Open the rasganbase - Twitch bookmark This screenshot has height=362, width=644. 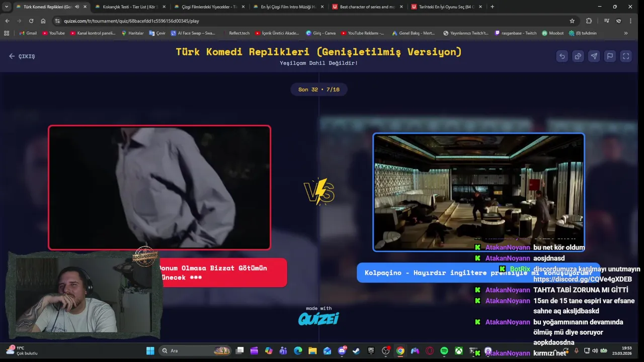516,33
